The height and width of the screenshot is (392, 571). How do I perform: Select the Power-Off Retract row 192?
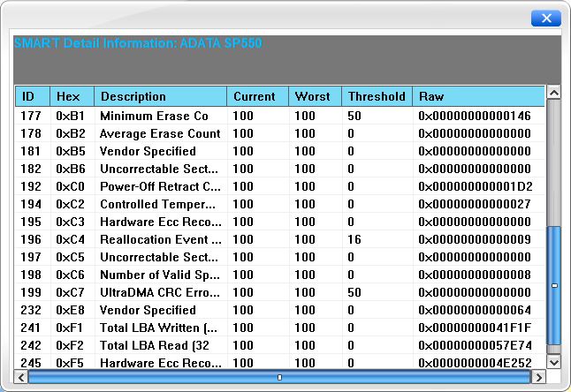[279, 186]
